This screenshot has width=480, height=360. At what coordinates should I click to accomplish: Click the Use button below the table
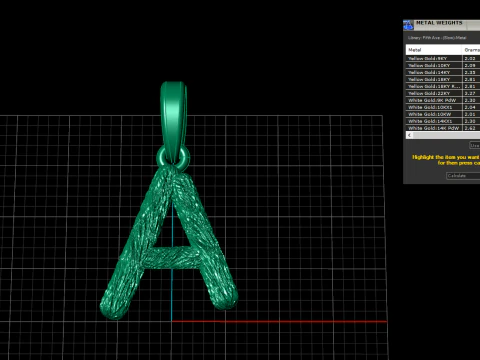(x=475, y=145)
